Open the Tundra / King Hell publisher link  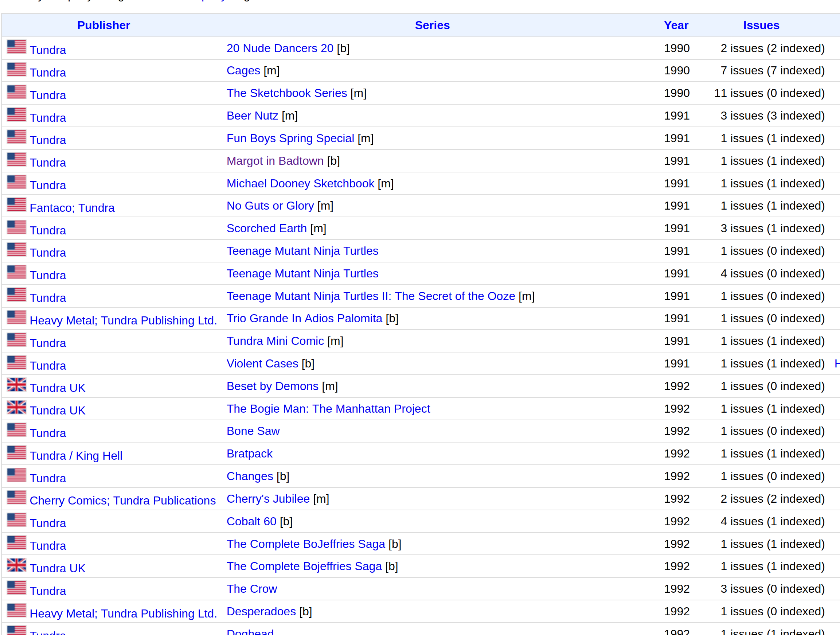point(76,456)
